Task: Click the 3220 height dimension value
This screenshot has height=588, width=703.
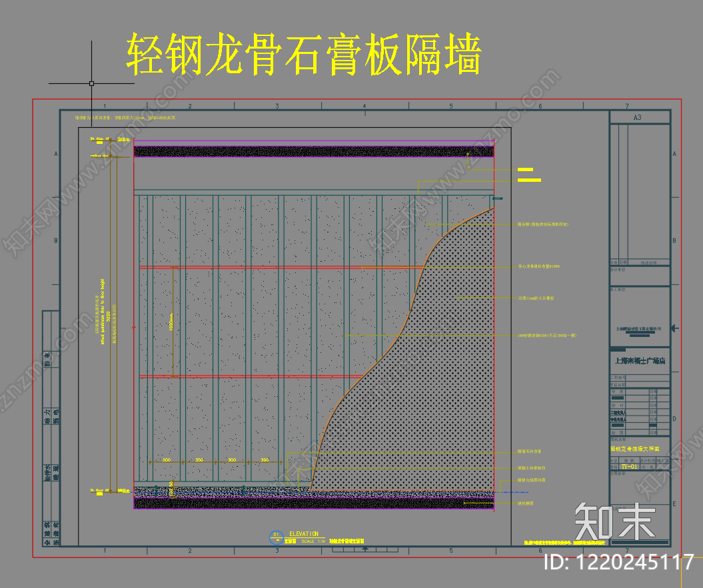Action: (107, 317)
